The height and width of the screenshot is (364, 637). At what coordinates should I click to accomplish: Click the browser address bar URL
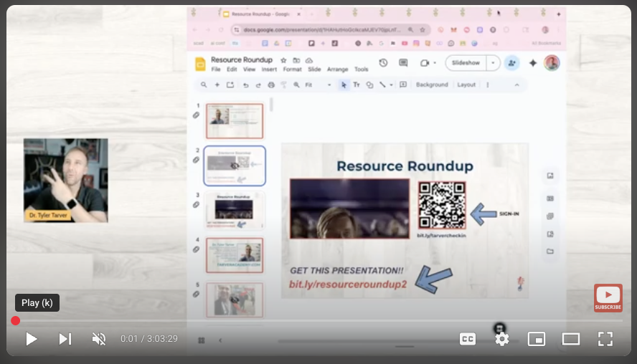[322, 29]
